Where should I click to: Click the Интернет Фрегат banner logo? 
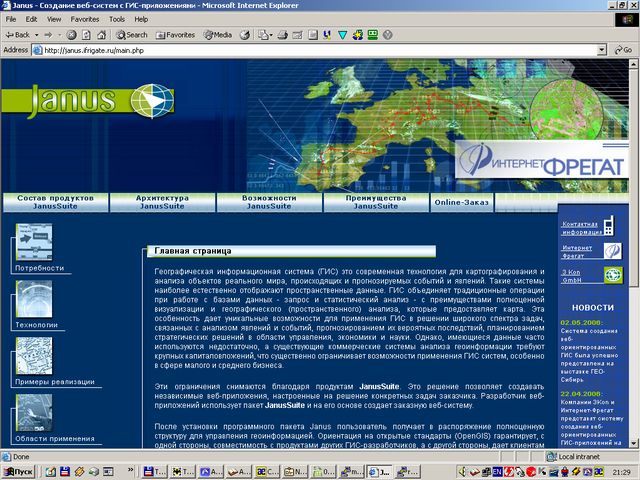pos(542,160)
